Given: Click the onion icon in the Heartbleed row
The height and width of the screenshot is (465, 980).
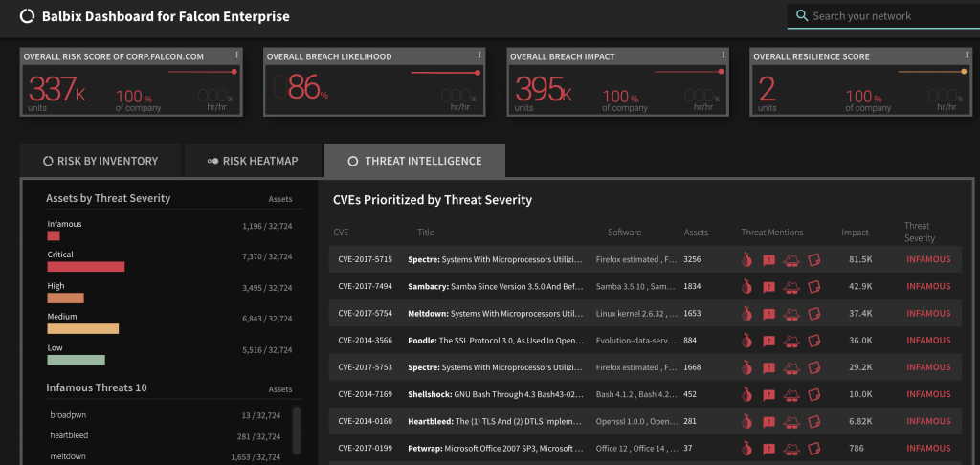Looking at the screenshot, I should 746,421.
